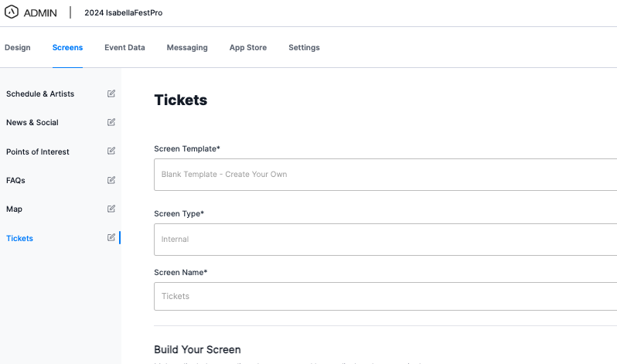Click edit icon next to News & Social
The image size is (617, 364).
[x=111, y=122]
